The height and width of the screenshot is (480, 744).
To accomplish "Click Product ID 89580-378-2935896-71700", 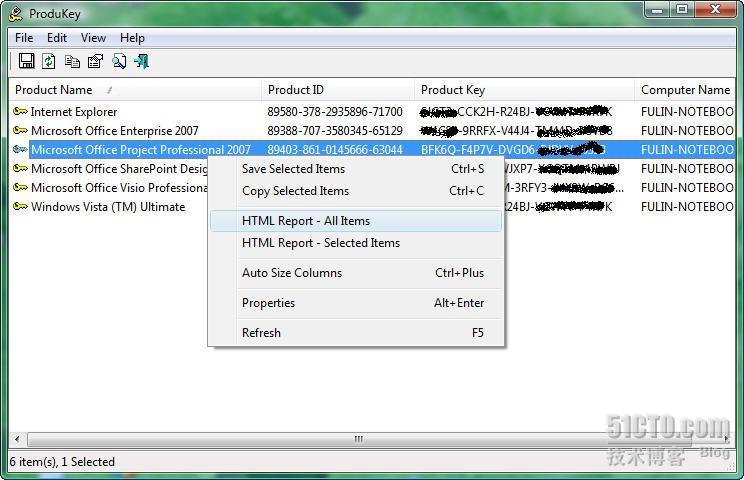I will [335, 112].
